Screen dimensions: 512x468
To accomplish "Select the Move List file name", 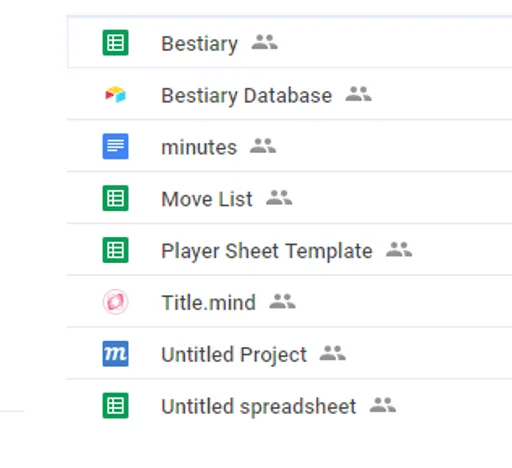I will (207, 199).
